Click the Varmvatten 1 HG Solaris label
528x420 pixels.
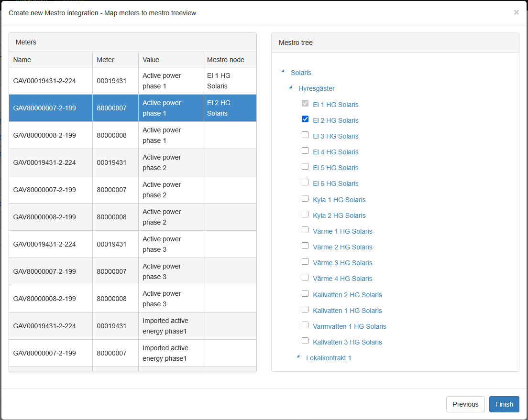tap(350, 326)
